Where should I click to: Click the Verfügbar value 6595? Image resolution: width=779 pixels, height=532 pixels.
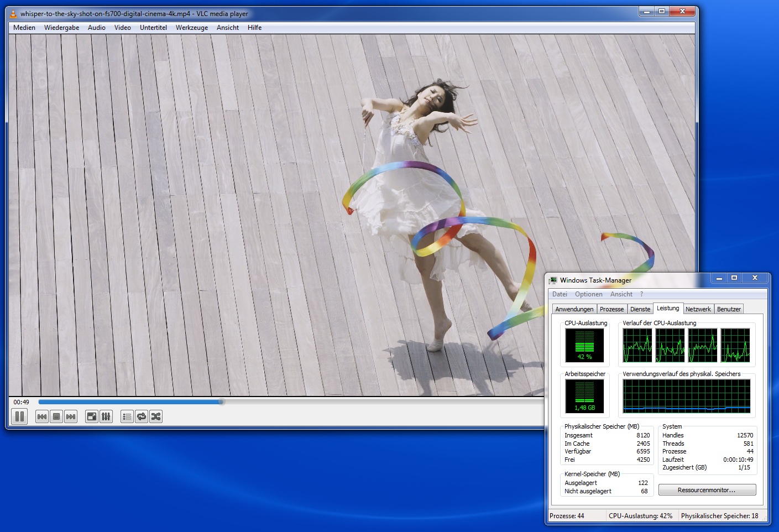pos(643,451)
